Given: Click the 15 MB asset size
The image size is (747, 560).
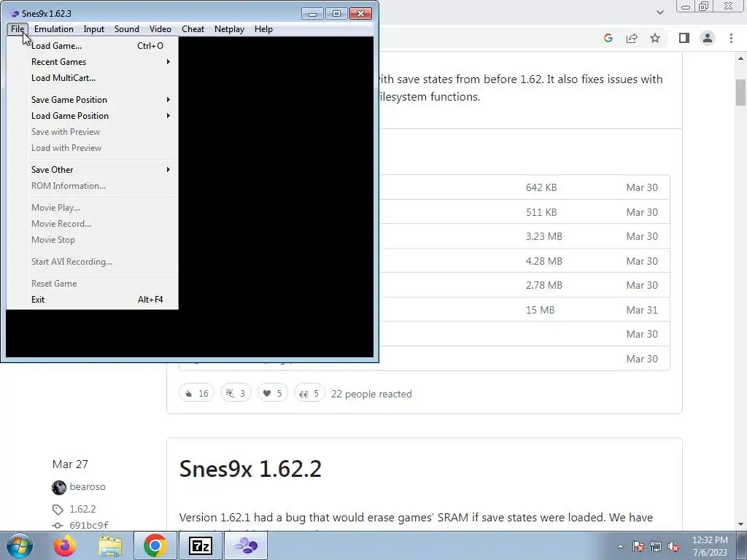Looking at the screenshot, I should point(541,310).
